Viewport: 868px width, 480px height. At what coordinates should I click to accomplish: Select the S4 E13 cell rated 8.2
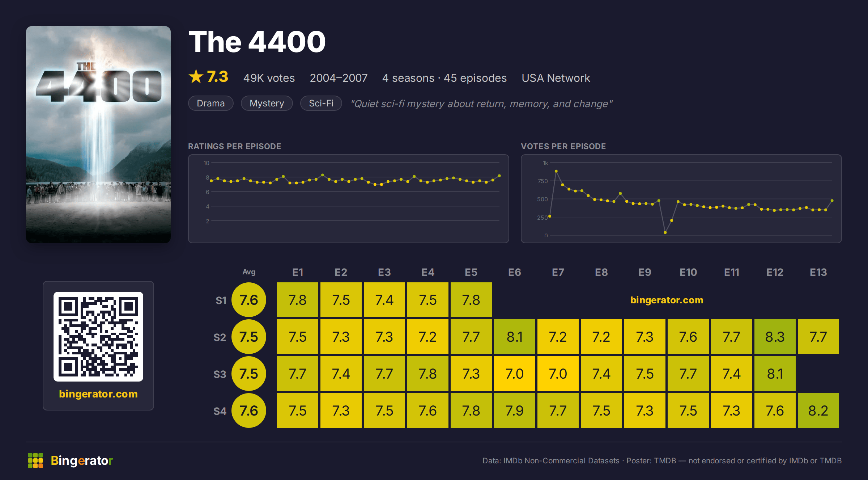(818, 410)
